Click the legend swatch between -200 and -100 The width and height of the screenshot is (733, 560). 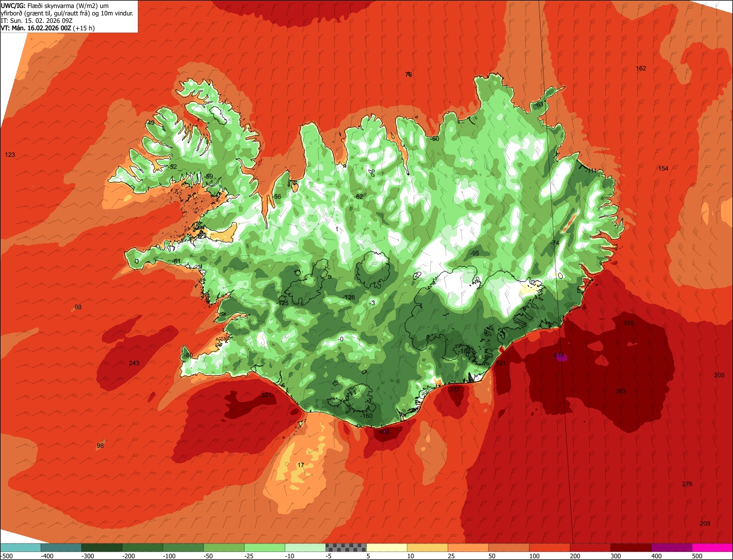(143, 547)
